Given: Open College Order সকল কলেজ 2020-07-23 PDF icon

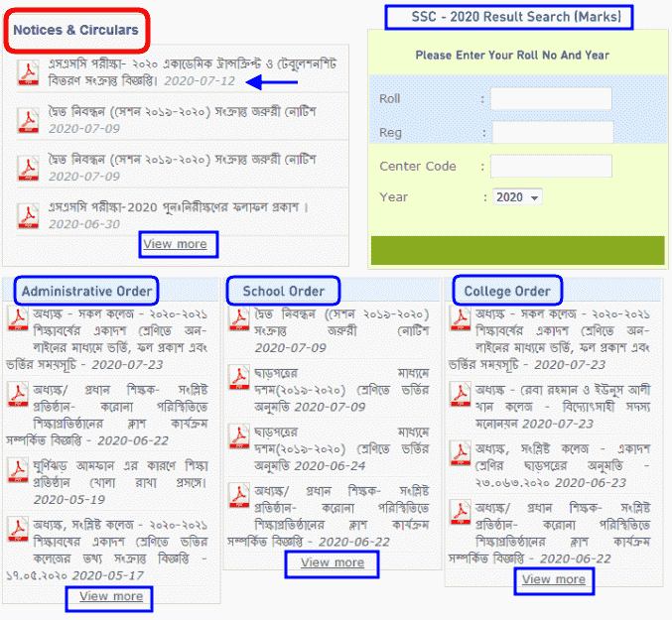Looking at the screenshot, I should [461, 319].
